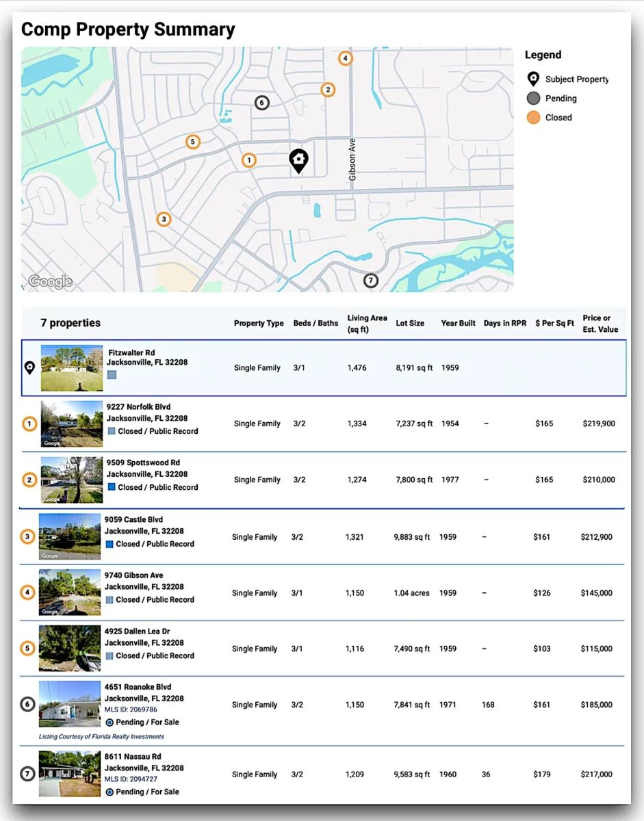Select map marker number 4
This screenshot has width=644, height=821.
[346, 58]
